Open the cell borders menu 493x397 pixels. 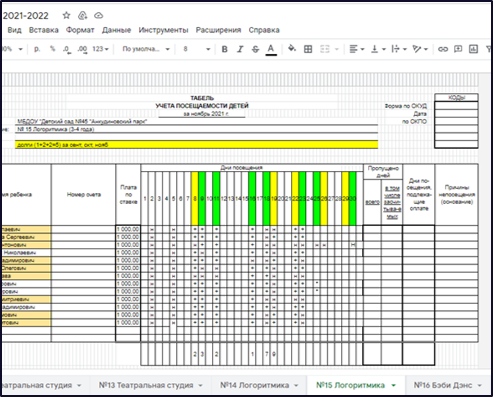[x=308, y=49]
